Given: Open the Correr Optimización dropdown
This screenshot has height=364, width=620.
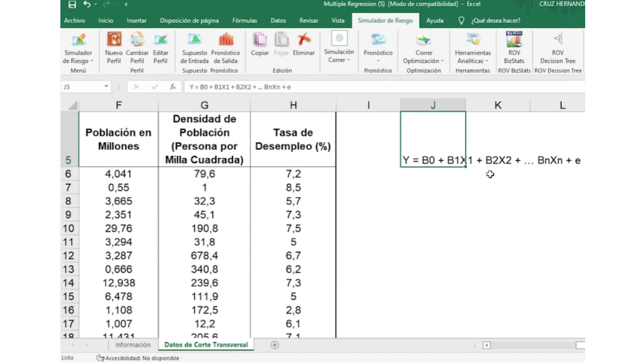Looking at the screenshot, I should 424,48.
